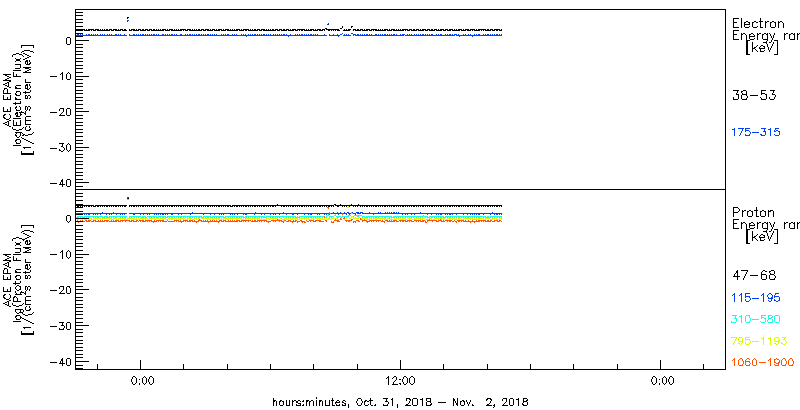Click the date range caption under the time axis
This screenshot has height=410, width=800.
tap(400, 401)
